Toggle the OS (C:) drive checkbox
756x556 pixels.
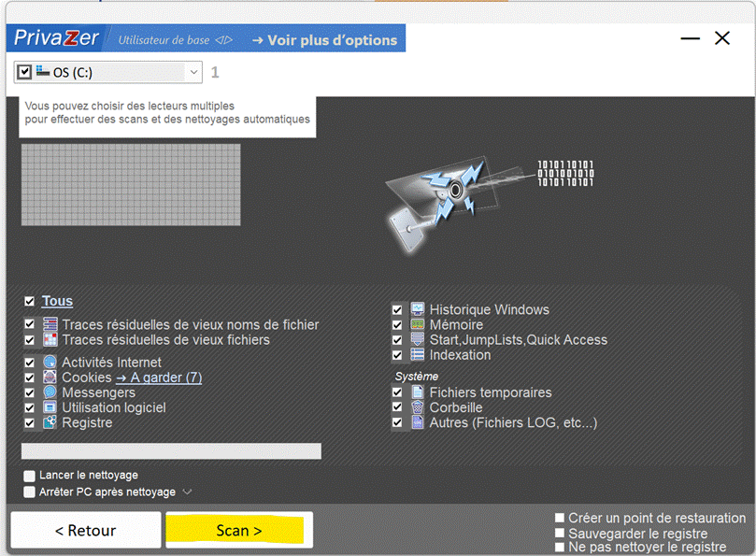[x=24, y=72]
